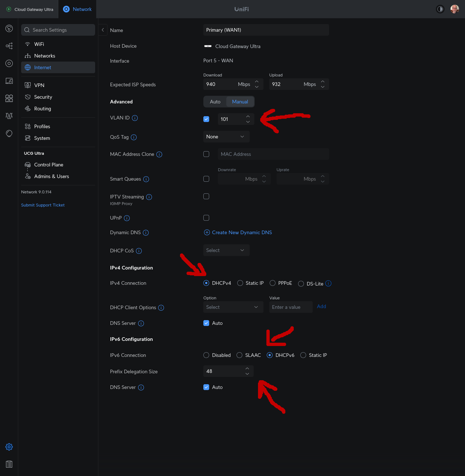Open the Insights waveform icon in left rail
Image resolution: width=465 pixels, height=476 pixels.
pos(9,116)
